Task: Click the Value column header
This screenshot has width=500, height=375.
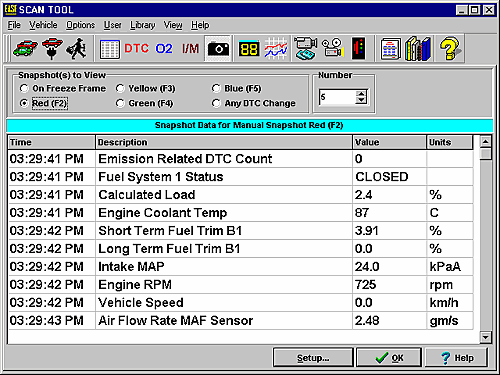Action: (389, 142)
